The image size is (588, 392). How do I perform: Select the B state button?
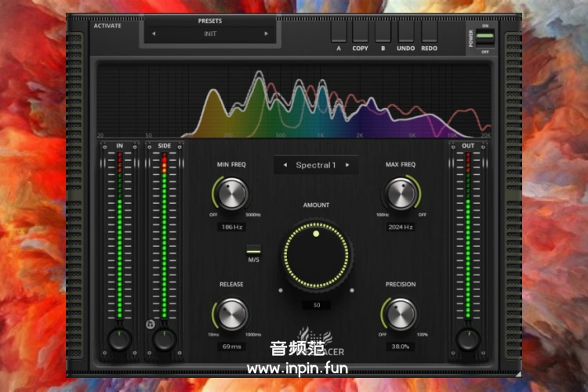coord(383,34)
